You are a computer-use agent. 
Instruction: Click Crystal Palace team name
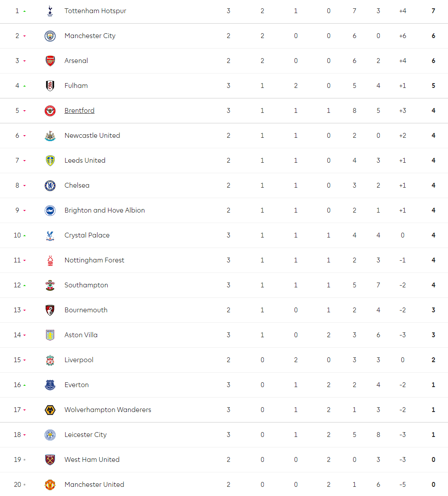(x=87, y=235)
